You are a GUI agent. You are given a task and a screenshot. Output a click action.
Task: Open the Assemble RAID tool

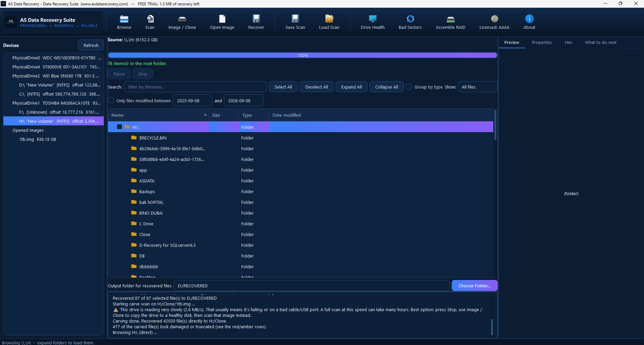pyautogui.click(x=450, y=22)
